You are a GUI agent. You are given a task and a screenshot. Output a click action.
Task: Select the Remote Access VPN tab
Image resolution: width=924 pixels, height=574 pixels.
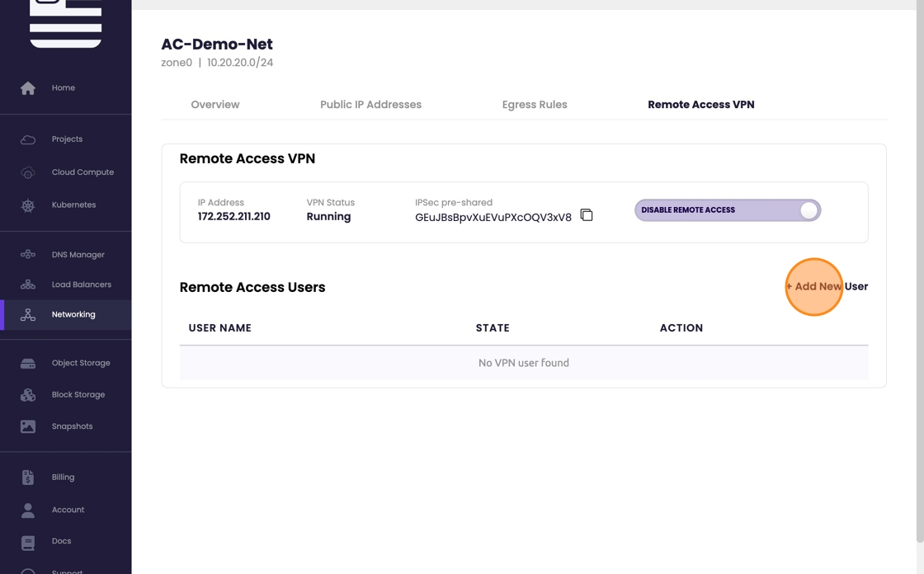click(x=700, y=105)
